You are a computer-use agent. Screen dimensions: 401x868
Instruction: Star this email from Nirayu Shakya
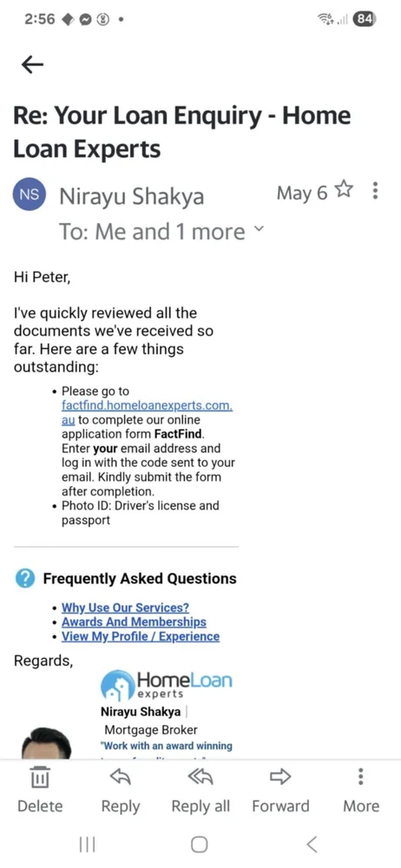(x=344, y=191)
